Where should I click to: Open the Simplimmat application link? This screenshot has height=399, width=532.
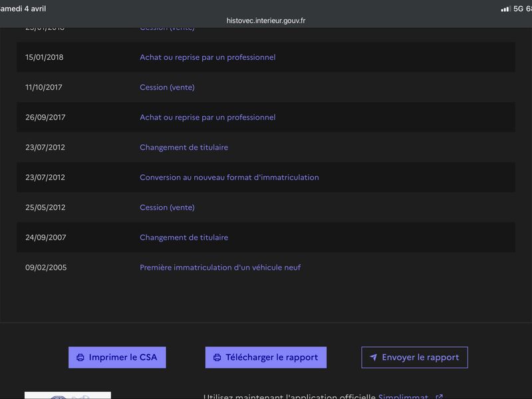coord(403,397)
